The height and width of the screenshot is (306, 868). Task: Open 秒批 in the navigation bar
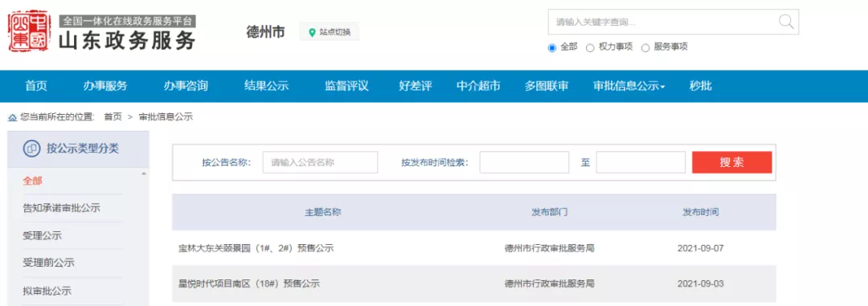point(700,86)
